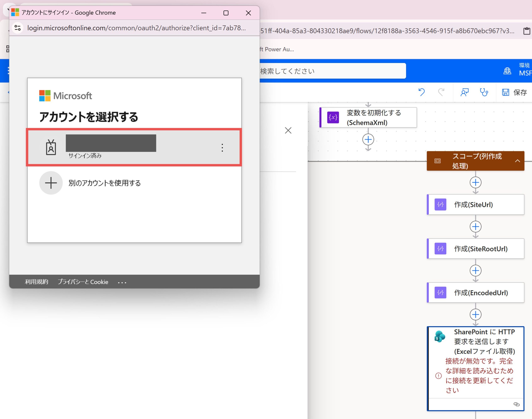The image size is (532, 419).
Task: Insert step below 作成(EncodedUrl)
Action: click(475, 314)
